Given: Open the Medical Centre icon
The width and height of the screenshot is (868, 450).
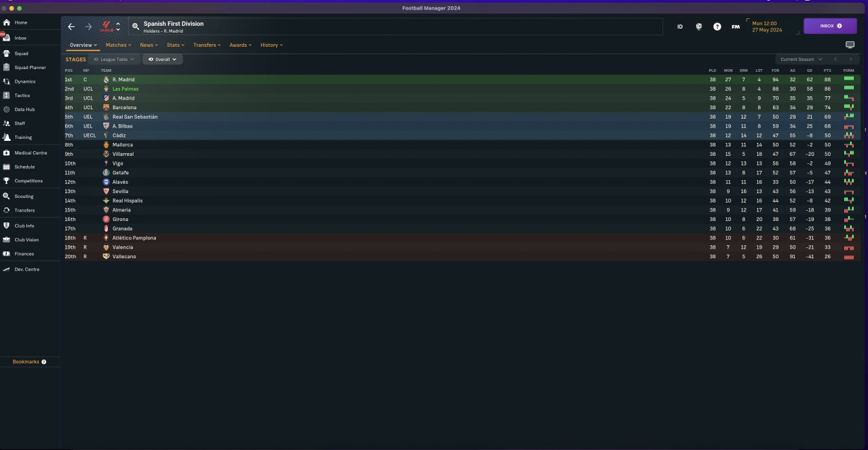Looking at the screenshot, I should (6, 152).
